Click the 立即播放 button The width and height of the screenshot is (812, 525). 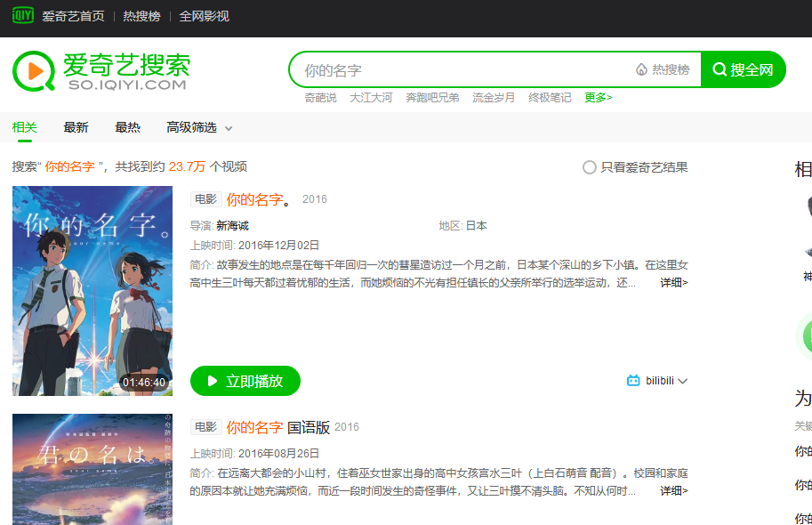[x=245, y=381]
